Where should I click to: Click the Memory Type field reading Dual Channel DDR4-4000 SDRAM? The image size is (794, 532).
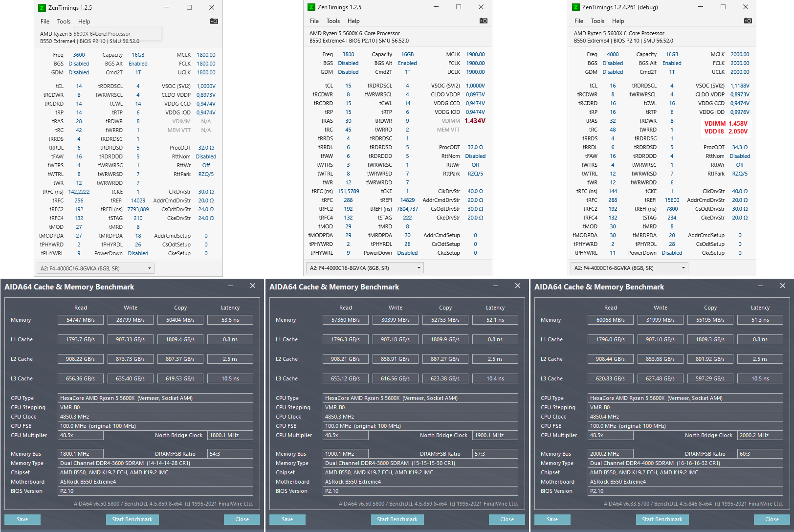coord(685,463)
